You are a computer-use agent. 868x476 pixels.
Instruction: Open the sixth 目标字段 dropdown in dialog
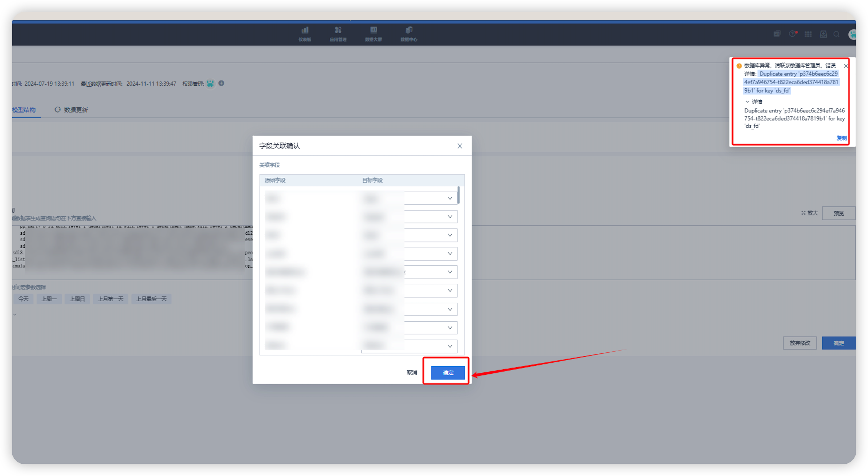pyautogui.click(x=409, y=290)
